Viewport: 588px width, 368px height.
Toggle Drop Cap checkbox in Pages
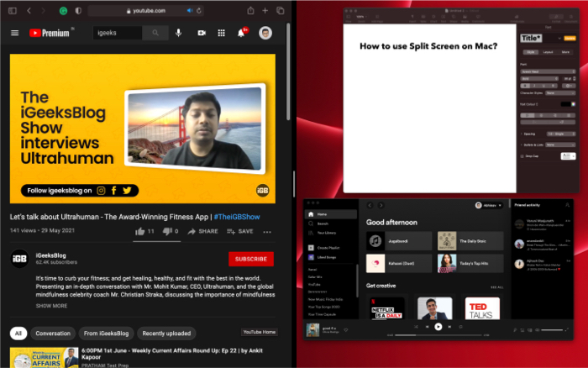tap(522, 156)
